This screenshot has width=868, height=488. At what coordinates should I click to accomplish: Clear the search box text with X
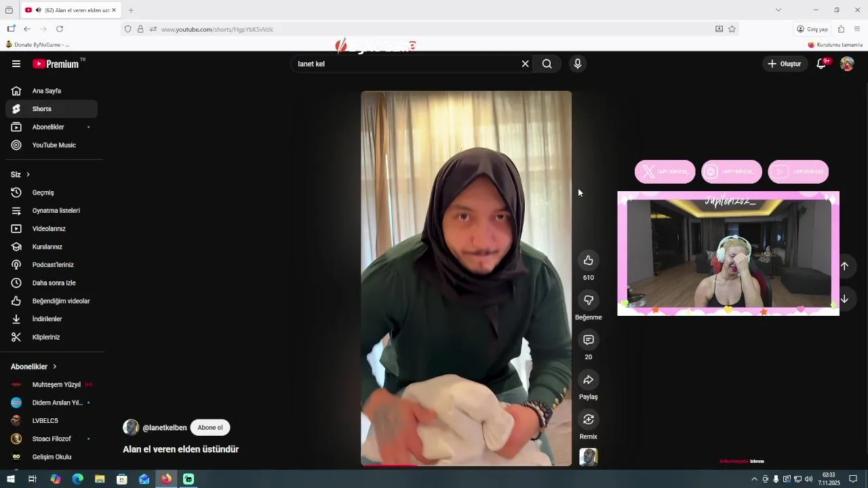(x=525, y=64)
